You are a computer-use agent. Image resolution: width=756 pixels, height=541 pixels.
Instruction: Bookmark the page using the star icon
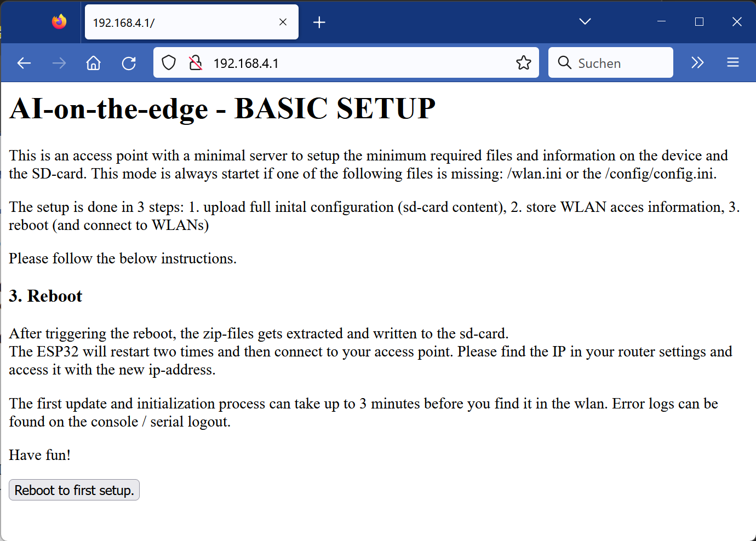pos(524,62)
